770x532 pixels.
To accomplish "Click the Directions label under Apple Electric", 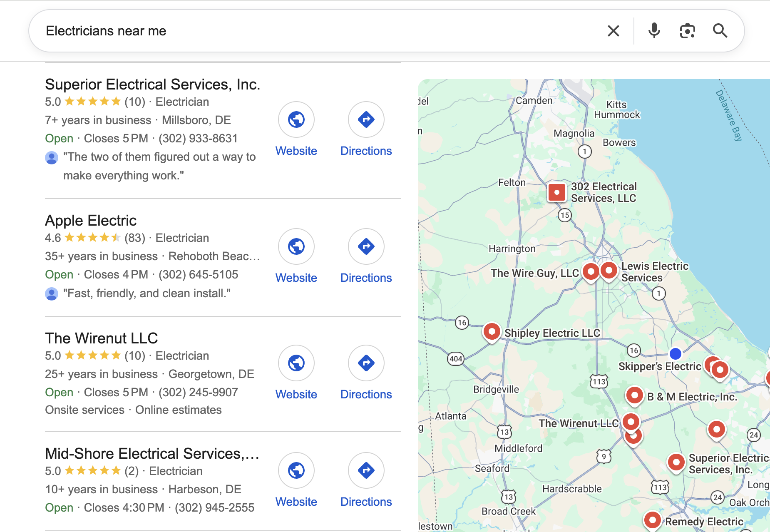I will click(366, 278).
